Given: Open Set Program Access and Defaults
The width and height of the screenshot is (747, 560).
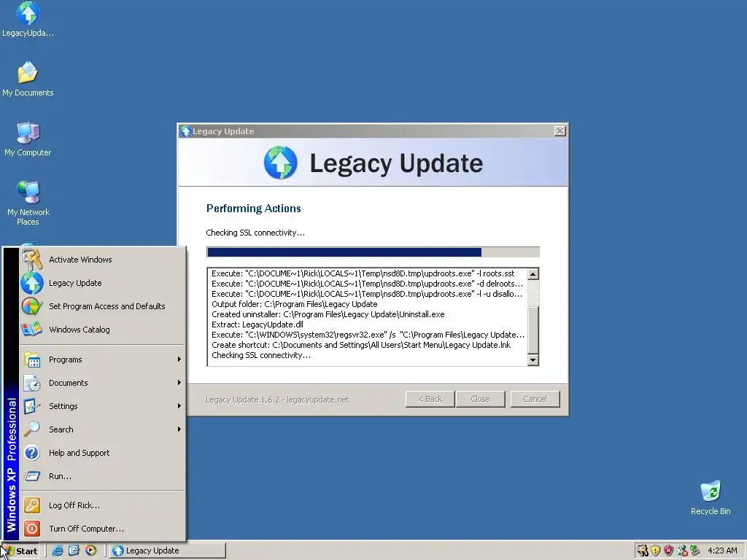Looking at the screenshot, I should pos(102,306).
